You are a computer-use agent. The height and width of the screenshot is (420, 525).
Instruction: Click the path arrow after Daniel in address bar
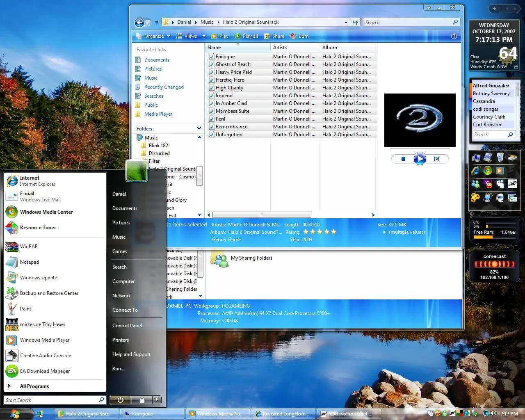196,22
